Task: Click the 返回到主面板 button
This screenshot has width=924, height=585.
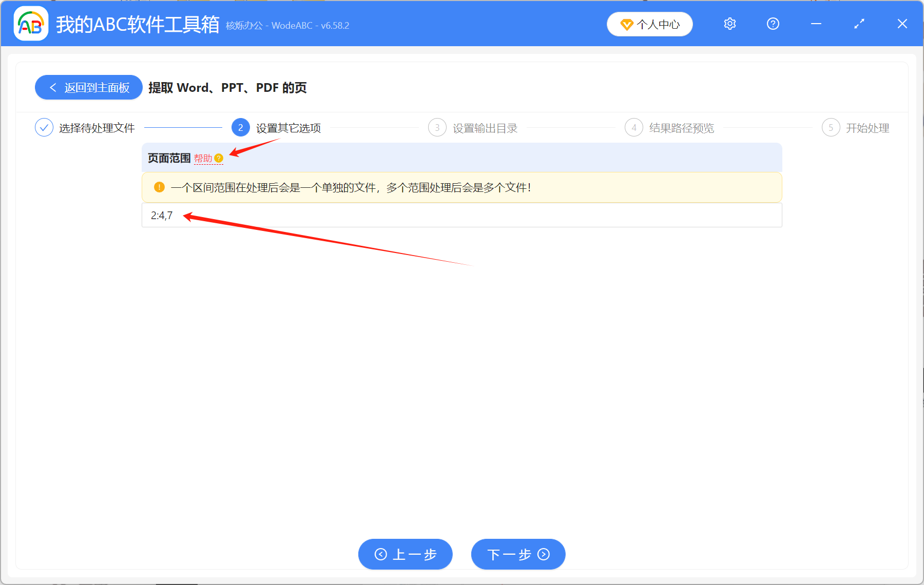Action: pos(88,87)
